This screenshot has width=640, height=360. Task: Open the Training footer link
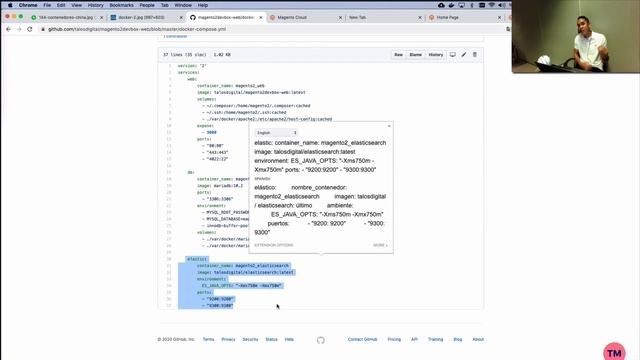pos(436,340)
